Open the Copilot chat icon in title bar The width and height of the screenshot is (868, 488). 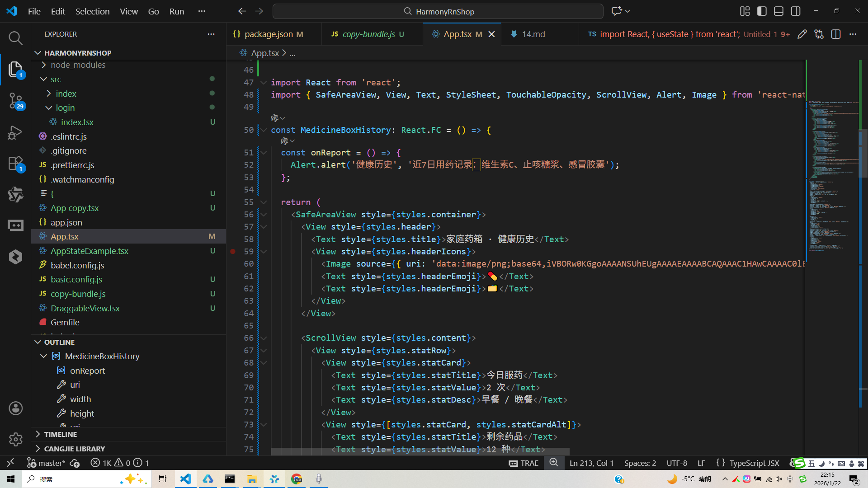click(x=617, y=11)
